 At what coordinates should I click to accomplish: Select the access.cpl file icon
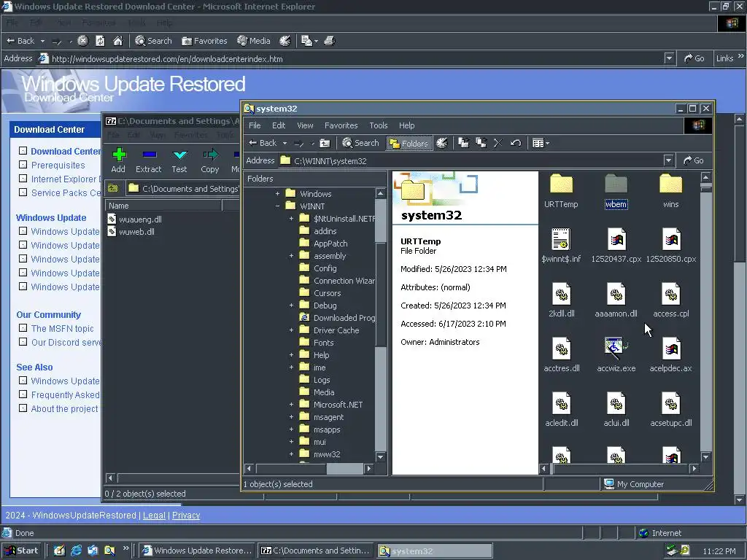pos(671,294)
